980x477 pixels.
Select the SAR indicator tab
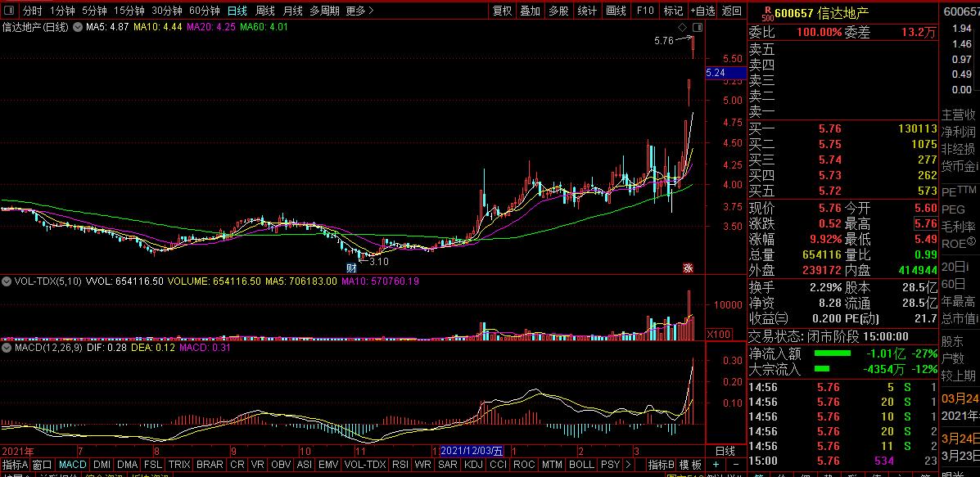pos(448,466)
